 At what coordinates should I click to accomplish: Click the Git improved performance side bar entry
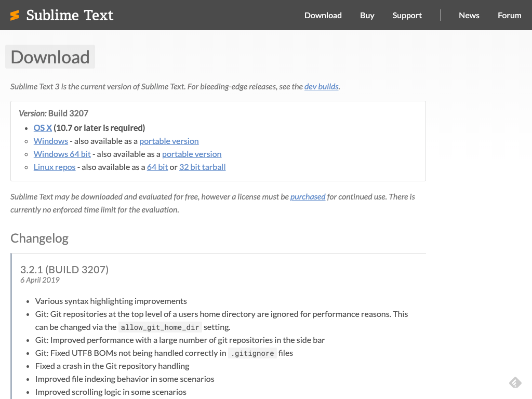180,340
